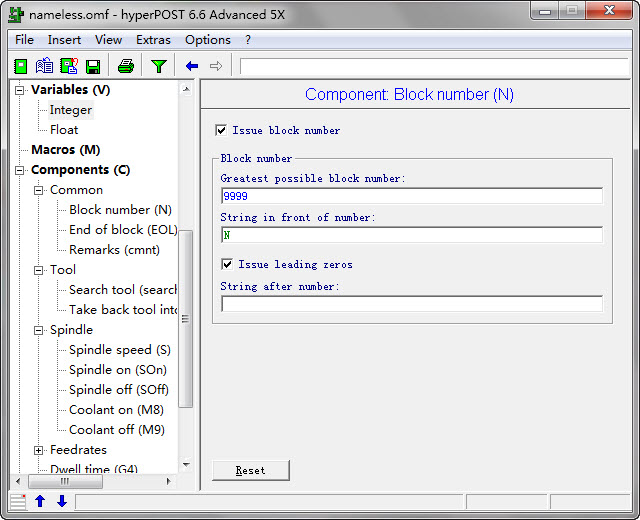640x520 pixels.
Task: Select Coolant off (M9) in the tree
Action: point(117,430)
